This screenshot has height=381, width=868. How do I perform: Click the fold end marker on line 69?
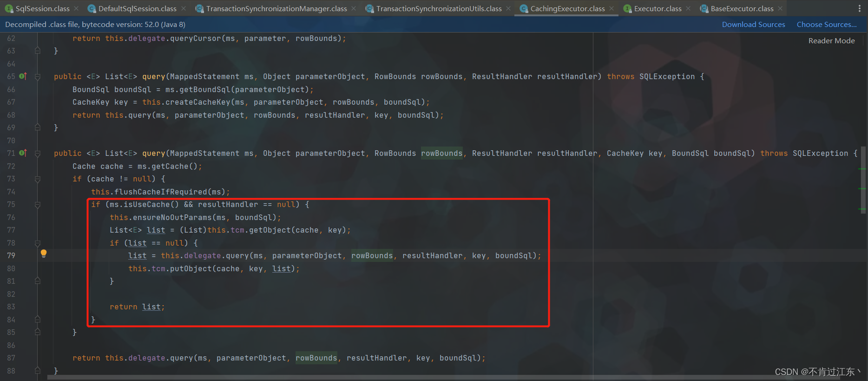pos(38,127)
